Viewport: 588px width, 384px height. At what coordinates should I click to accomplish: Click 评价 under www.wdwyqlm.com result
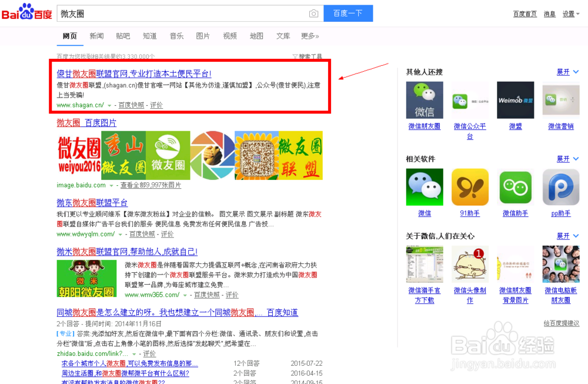tap(167, 234)
